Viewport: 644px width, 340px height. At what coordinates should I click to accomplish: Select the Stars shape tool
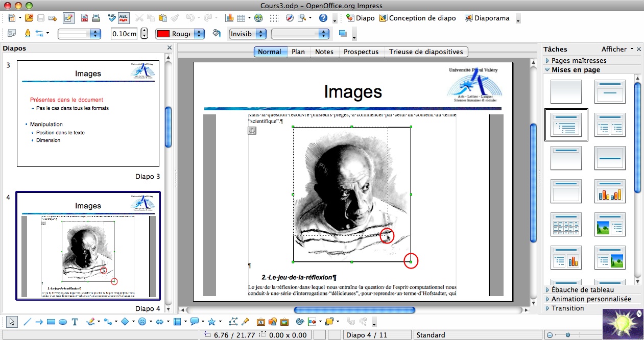point(211,322)
